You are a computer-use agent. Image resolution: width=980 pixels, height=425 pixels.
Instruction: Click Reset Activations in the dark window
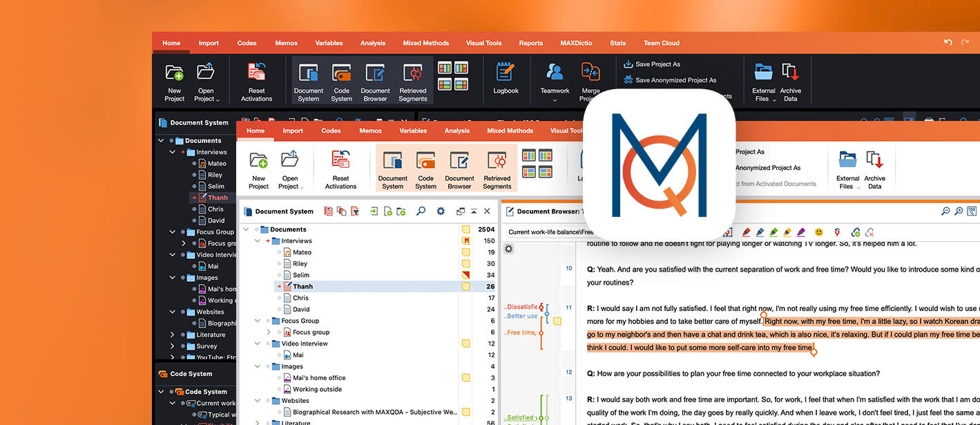pos(256,82)
